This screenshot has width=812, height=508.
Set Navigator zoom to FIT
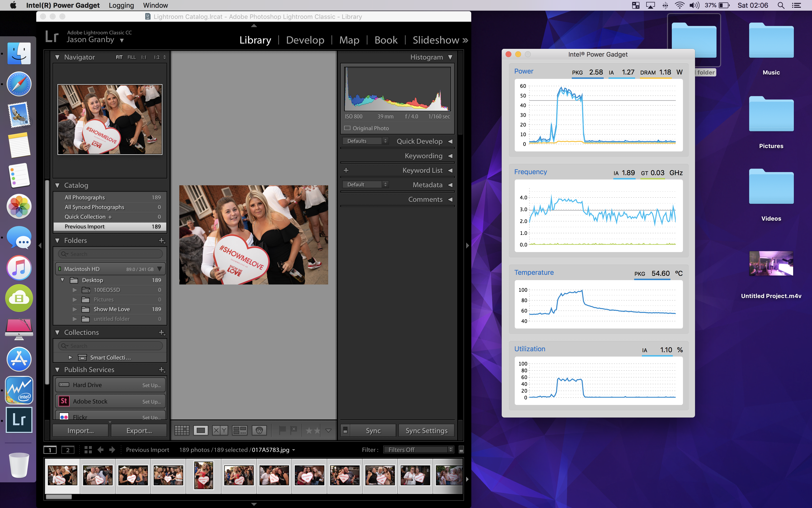(119, 57)
